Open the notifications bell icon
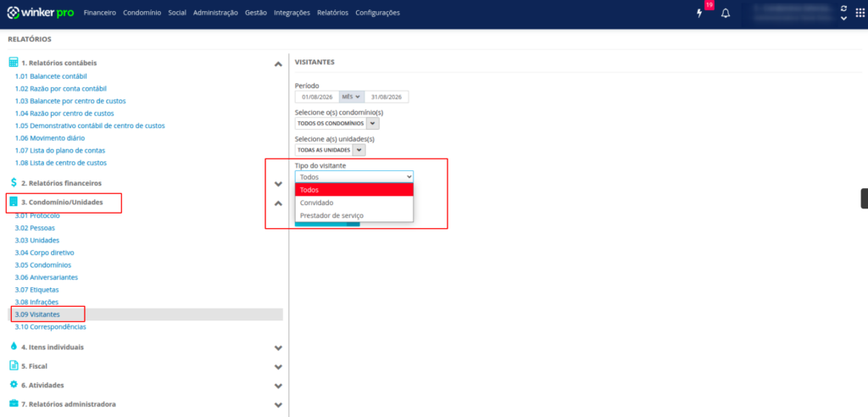 pos(726,14)
